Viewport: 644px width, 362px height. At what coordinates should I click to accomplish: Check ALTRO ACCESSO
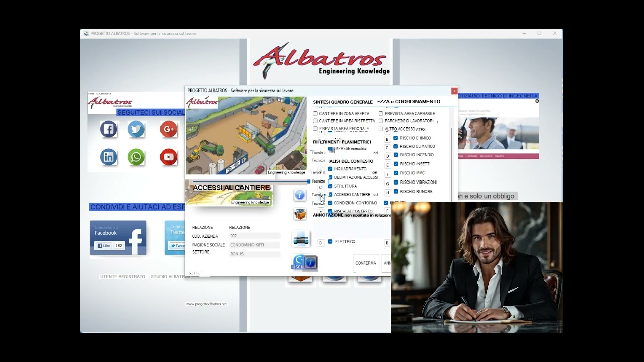click(x=381, y=129)
